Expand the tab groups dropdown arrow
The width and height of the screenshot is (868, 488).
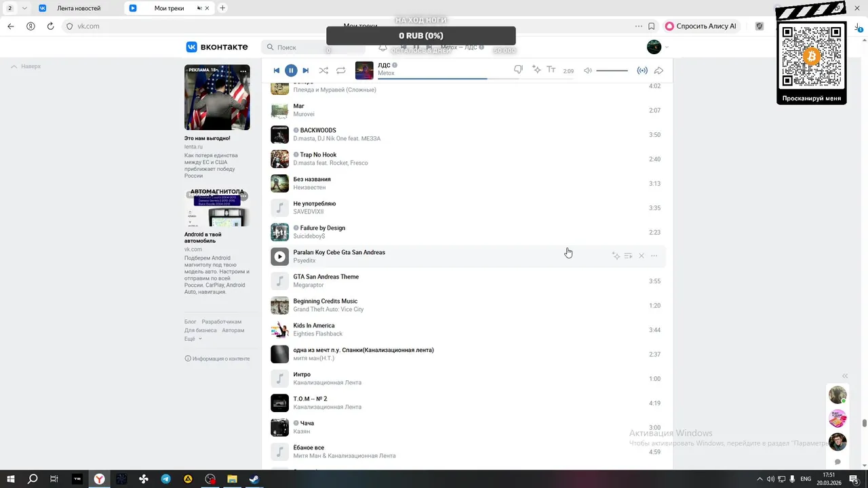(24, 8)
